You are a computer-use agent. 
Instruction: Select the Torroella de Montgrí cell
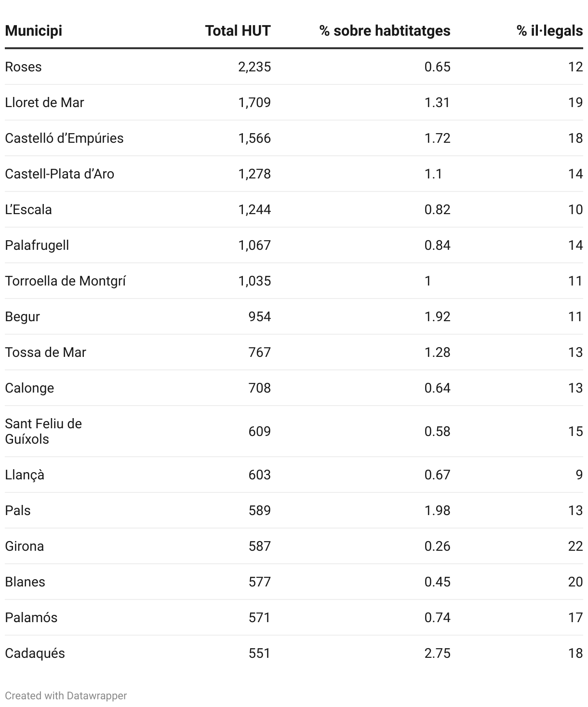(x=65, y=281)
